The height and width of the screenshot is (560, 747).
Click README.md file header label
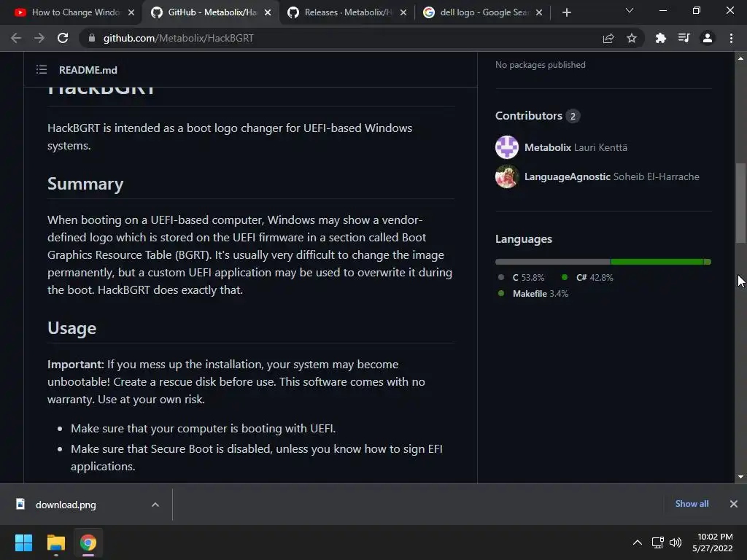pyautogui.click(x=88, y=70)
